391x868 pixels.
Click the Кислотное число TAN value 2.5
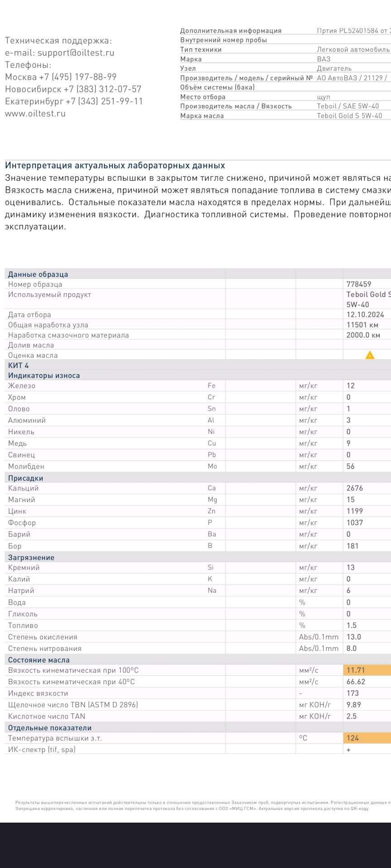pyautogui.click(x=352, y=717)
